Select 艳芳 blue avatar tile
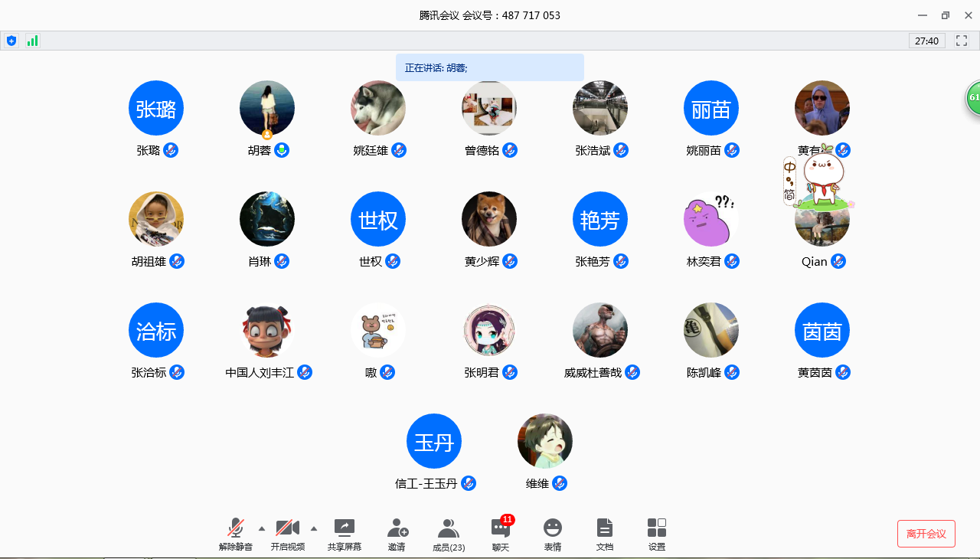980x559 pixels. click(600, 219)
